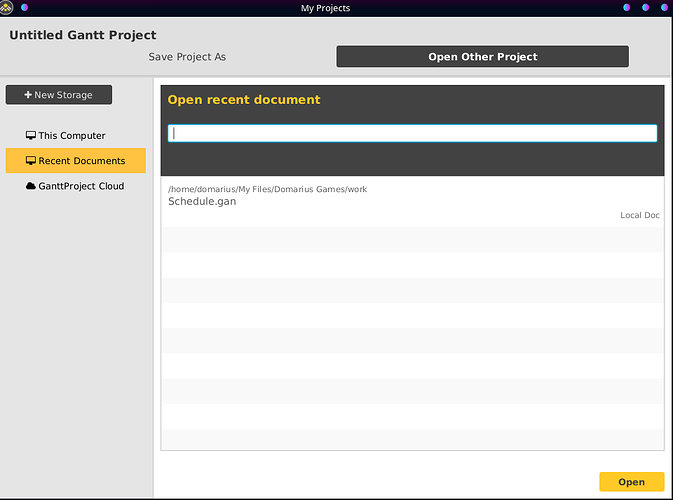The height and width of the screenshot is (500, 673).
Task: Select Recent Documents storage
Action: [76, 161]
